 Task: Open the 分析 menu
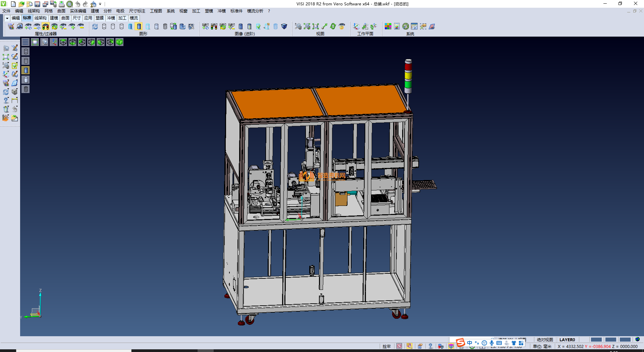click(107, 11)
